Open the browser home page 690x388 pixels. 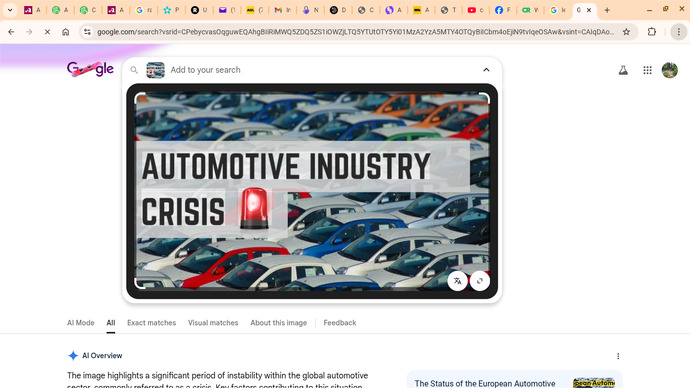coord(66,32)
